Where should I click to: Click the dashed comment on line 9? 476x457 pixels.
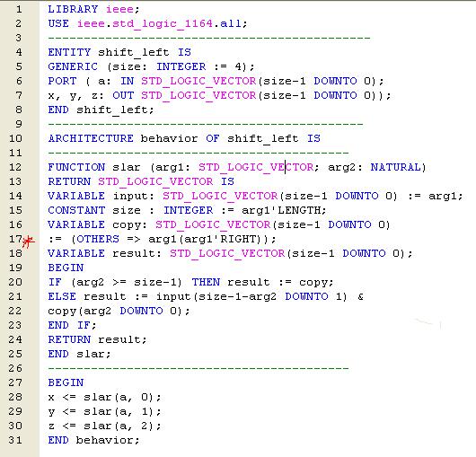(x=206, y=124)
